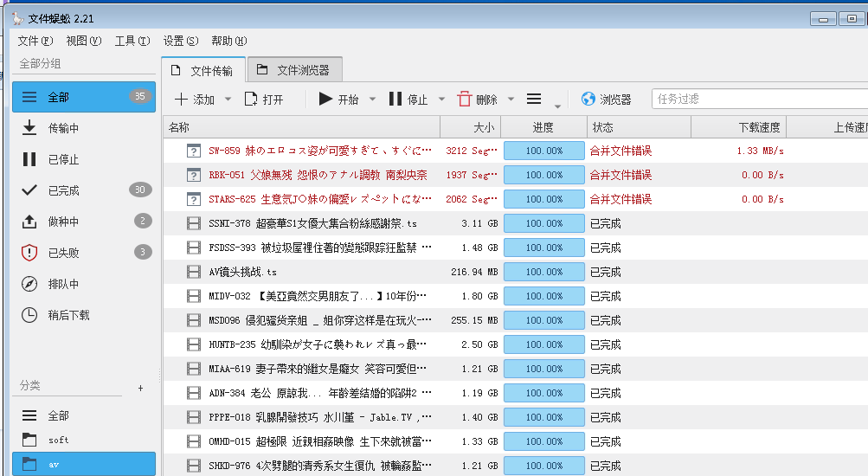
Task: Open the 工具(T) menu
Action: point(132,41)
